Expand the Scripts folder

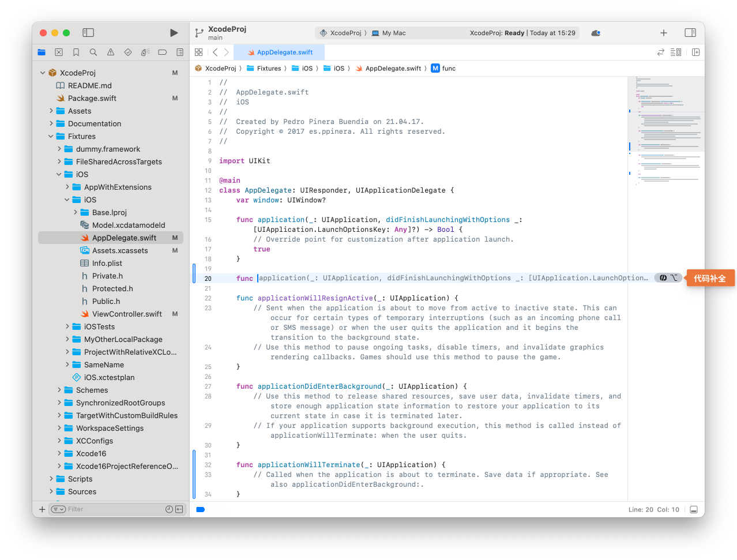click(51, 479)
